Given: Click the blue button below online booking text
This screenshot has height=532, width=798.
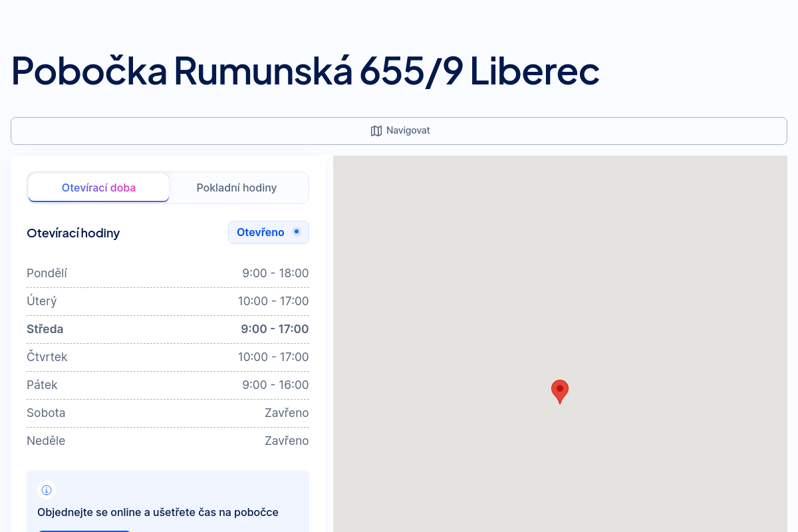Looking at the screenshot, I should [x=84, y=530].
